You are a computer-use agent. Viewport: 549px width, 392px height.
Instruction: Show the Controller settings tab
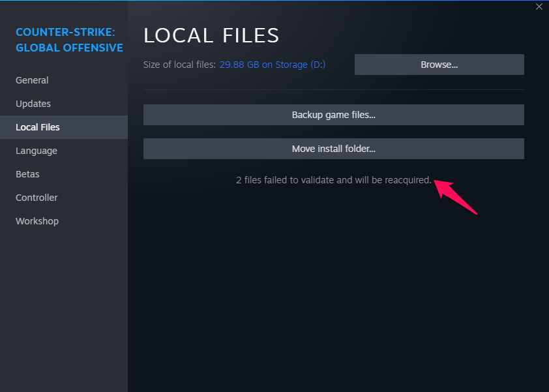(37, 198)
